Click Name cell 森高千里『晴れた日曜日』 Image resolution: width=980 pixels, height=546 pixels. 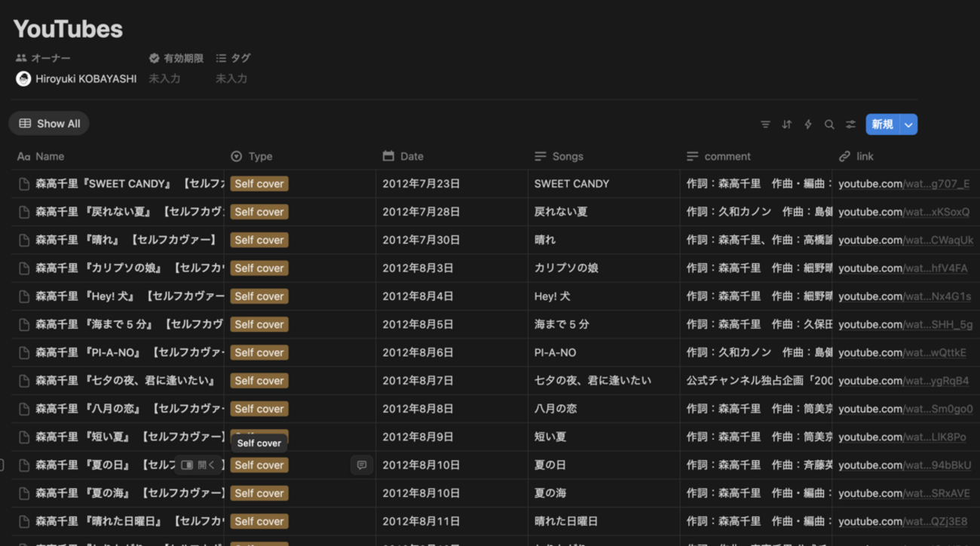(119, 521)
